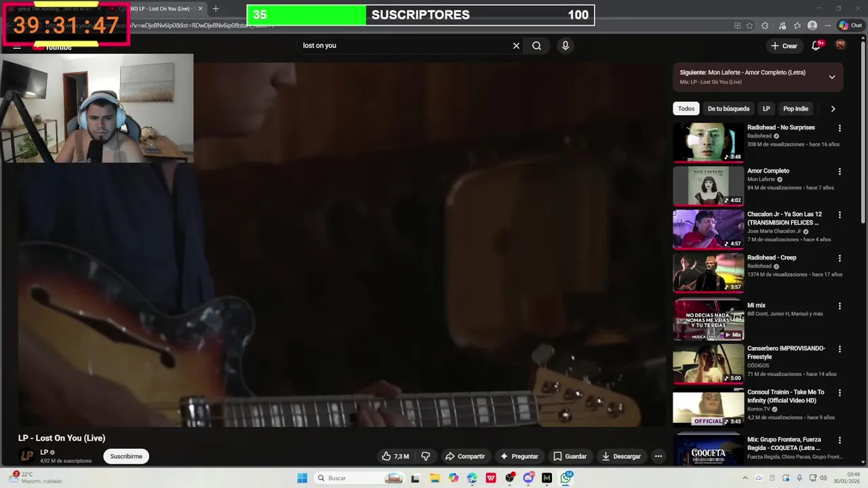Open more actions ellipsis under video
Viewport: 868px width, 488px height.
658,456
